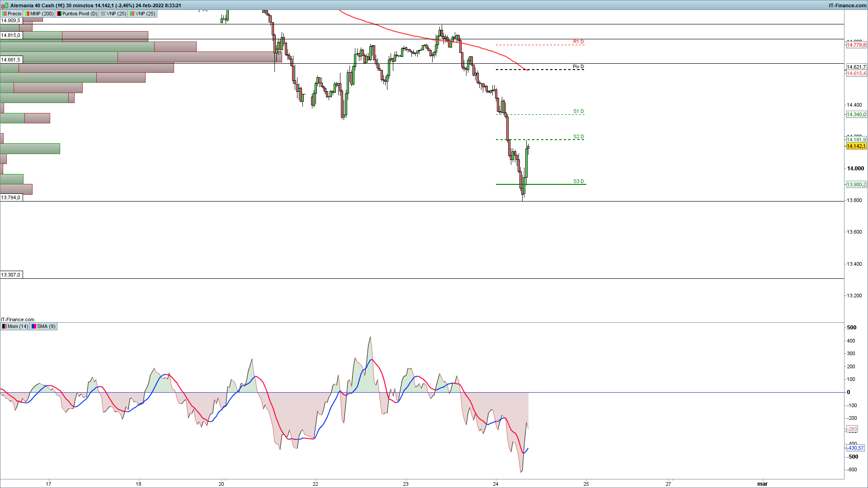Select the 14.909,5 horizontal line label
This screenshot has height=488, width=868.
pos(11,20)
